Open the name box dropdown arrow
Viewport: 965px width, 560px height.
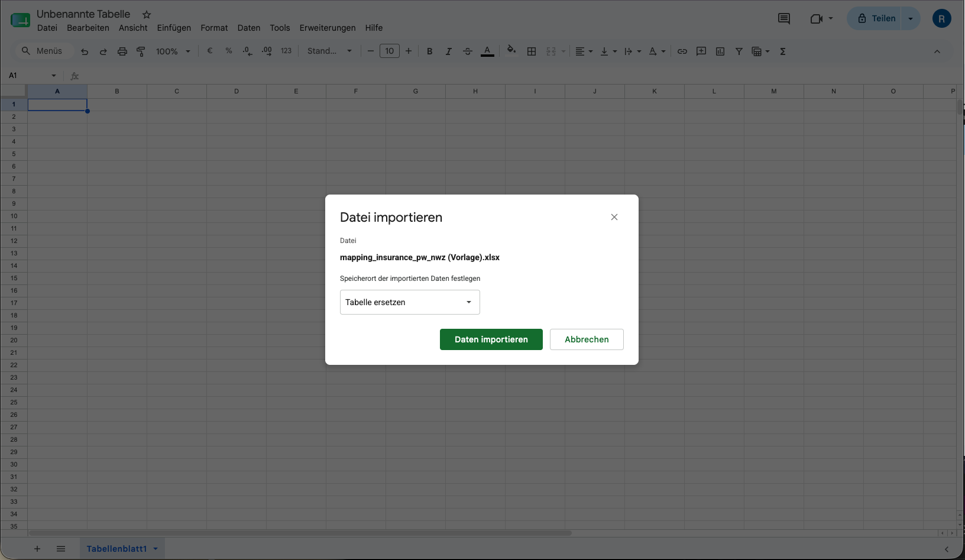[54, 76]
